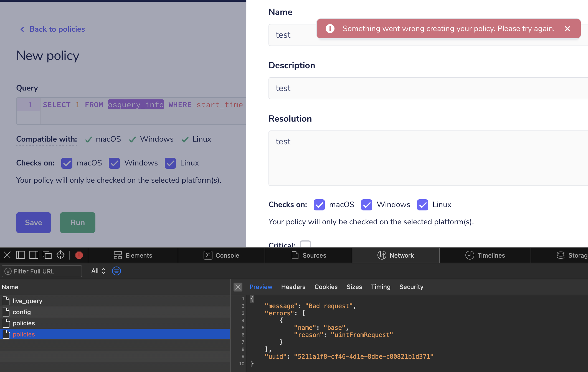Viewport: 588px width, 372px height.
Task: Open the Network tab
Action: (x=396, y=255)
